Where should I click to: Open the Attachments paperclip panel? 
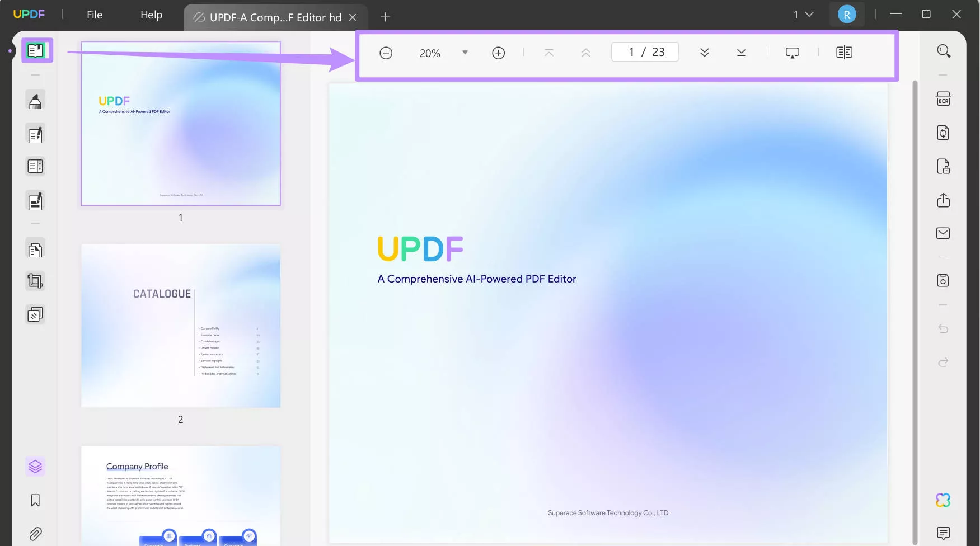35,534
